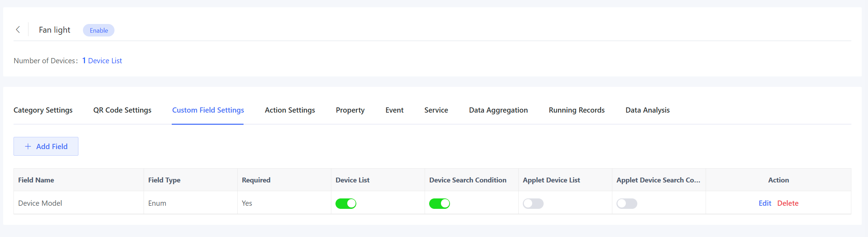The width and height of the screenshot is (868, 237).
Task: Enable Applet Device Search Condition toggle
Action: [x=627, y=203]
